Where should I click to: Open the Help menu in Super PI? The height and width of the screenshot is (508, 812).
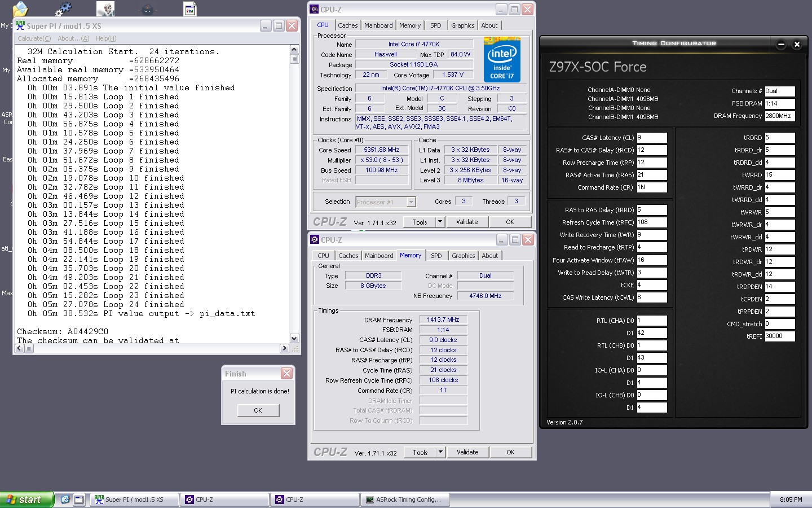pyautogui.click(x=106, y=38)
